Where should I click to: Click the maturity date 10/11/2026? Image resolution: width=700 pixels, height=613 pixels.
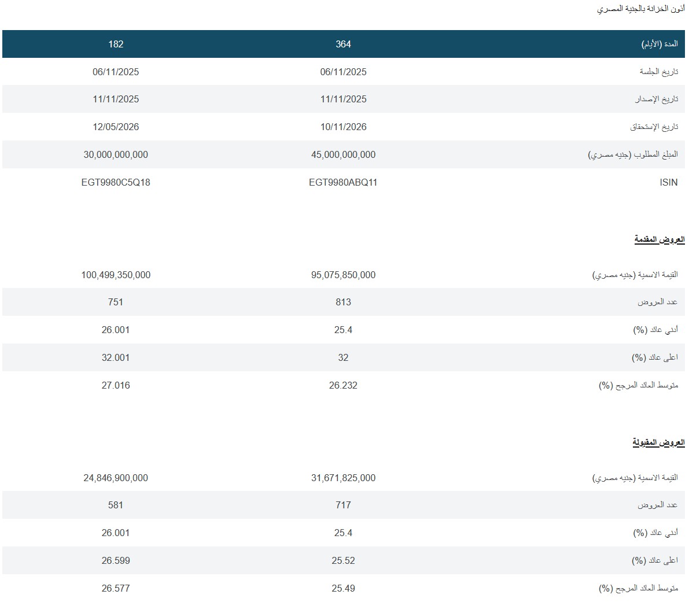(343, 127)
